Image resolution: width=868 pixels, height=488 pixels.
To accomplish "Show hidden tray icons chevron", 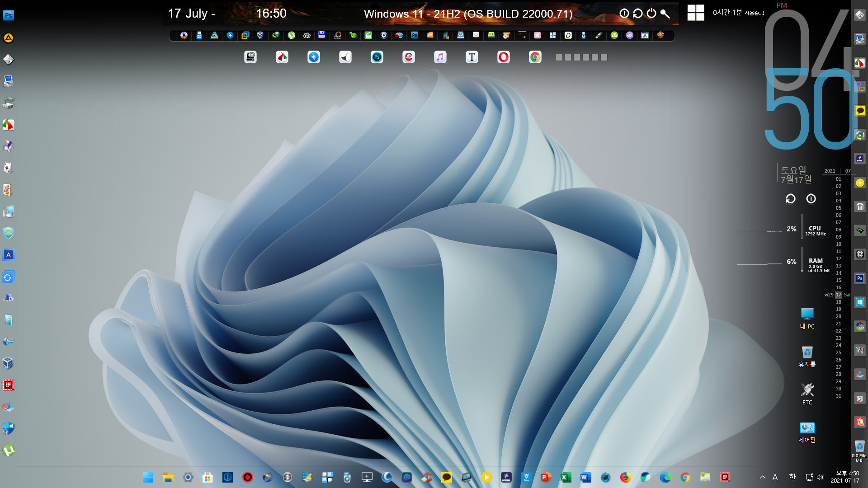I will (x=763, y=477).
